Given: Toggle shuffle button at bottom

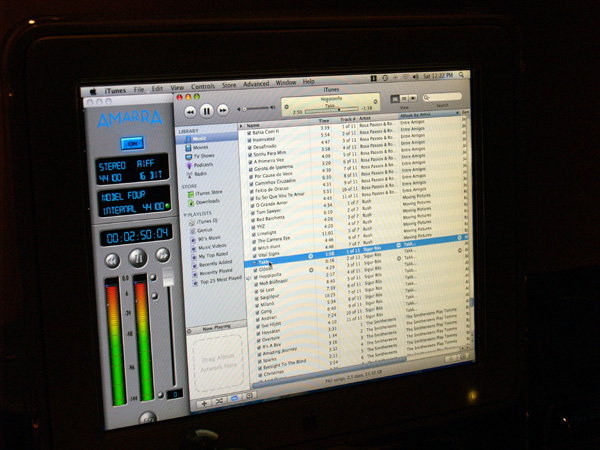Looking at the screenshot, I should pos(219,401).
